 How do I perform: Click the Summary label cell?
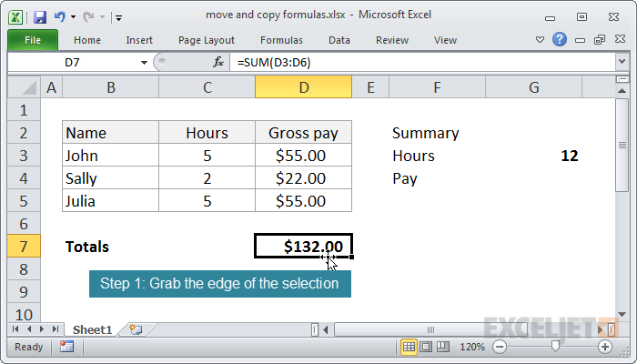[x=437, y=133]
